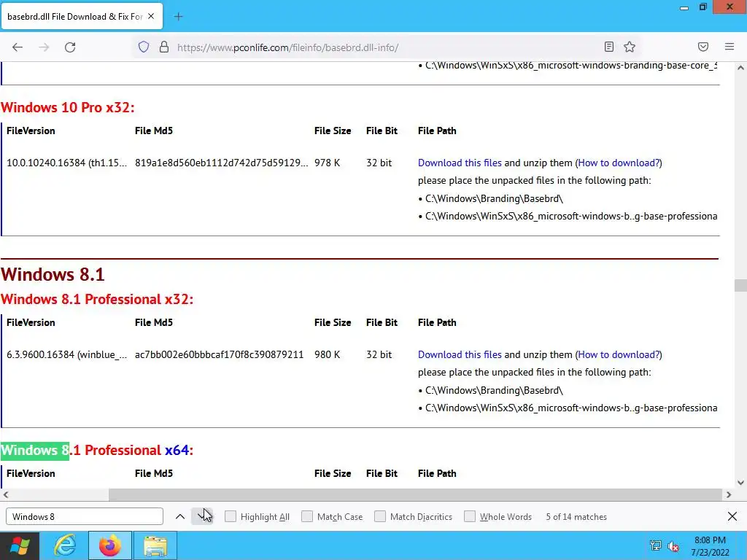
Task: Click the find bar search input
Action: 85,517
